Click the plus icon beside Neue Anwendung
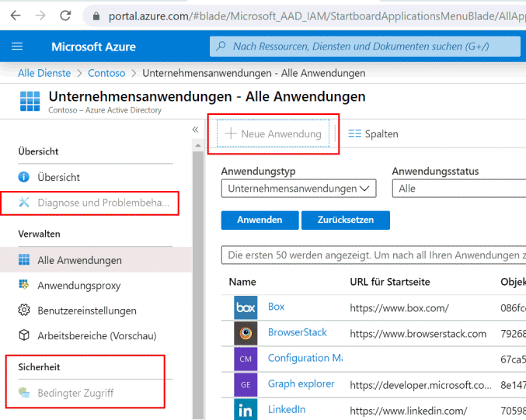Viewport: 526px width, 420px height. pos(231,134)
